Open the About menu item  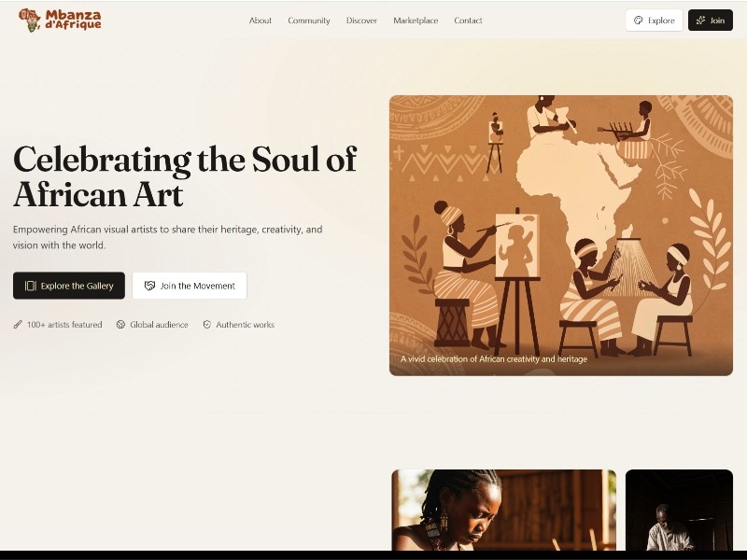pos(261,21)
